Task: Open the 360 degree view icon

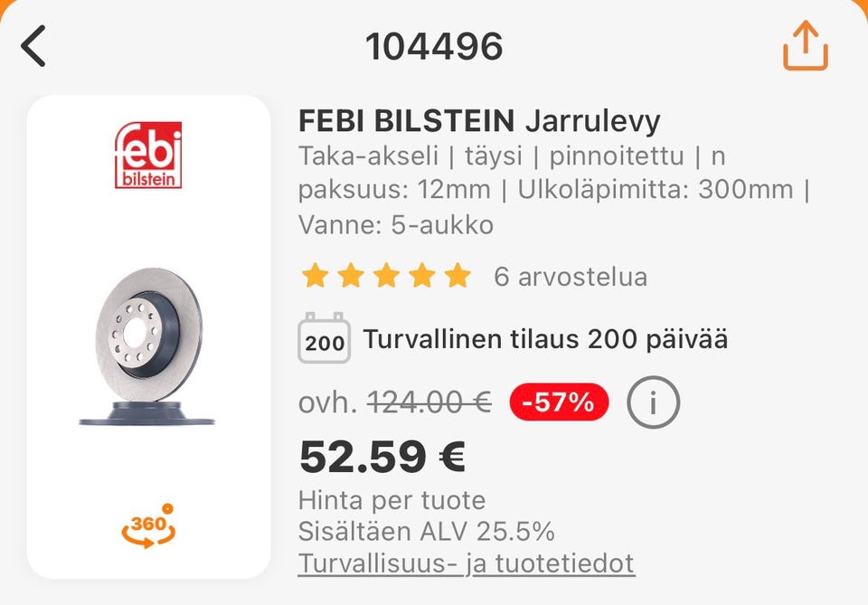Action: tap(147, 525)
